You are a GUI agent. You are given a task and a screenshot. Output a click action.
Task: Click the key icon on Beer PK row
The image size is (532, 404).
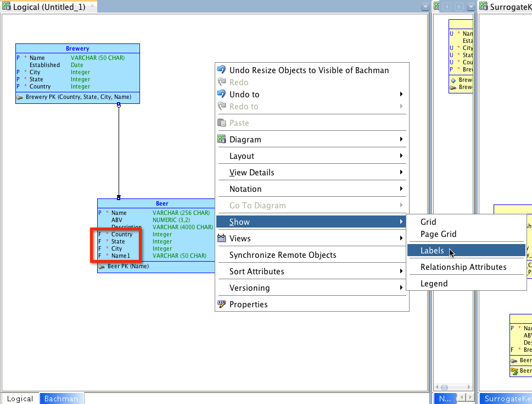(x=102, y=267)
